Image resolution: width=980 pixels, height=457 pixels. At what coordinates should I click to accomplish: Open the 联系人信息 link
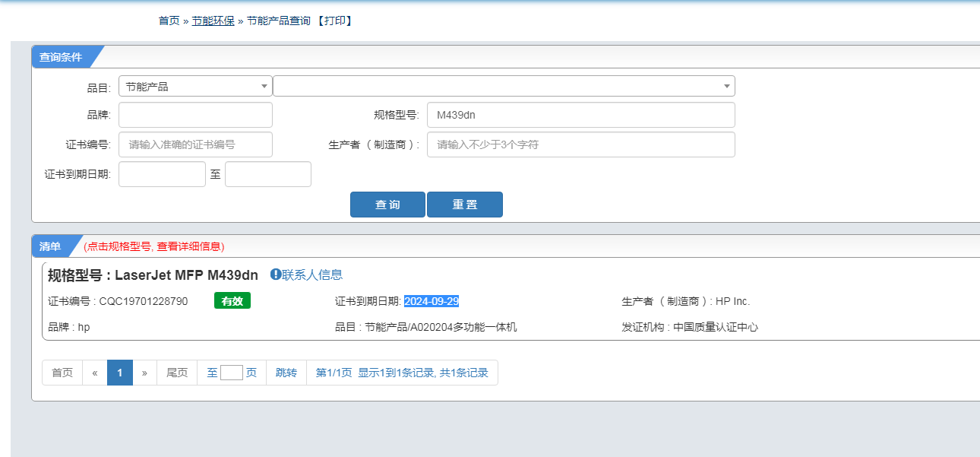(x=312, y=275)
